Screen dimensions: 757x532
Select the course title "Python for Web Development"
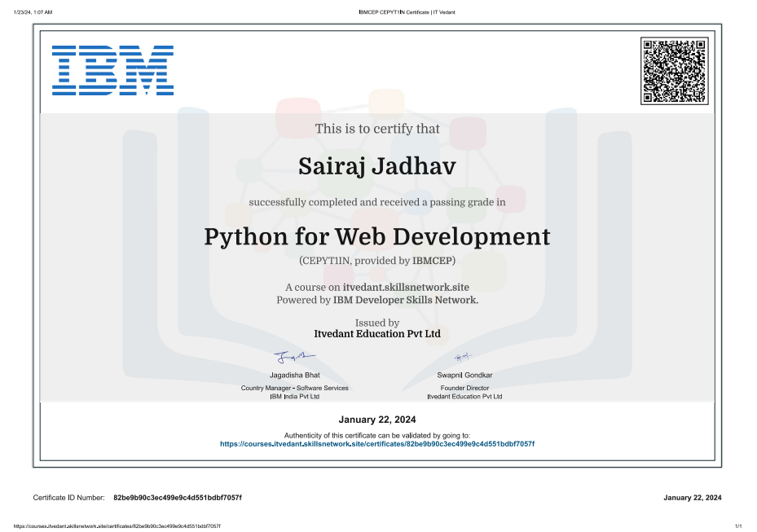377,237
